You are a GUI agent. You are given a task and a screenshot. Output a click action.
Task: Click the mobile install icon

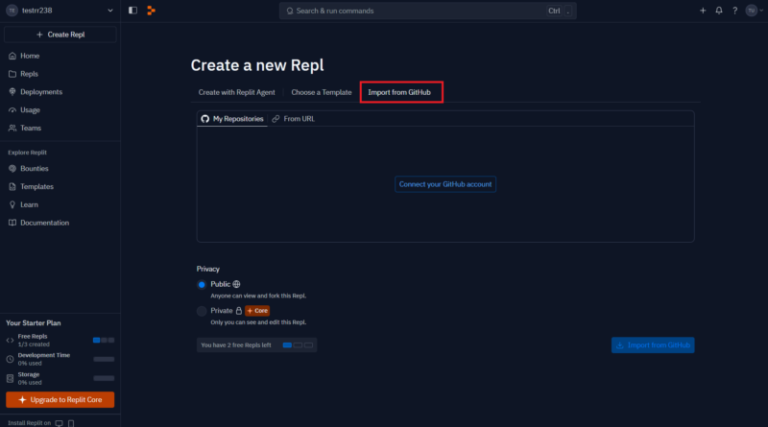coord(70,422)
